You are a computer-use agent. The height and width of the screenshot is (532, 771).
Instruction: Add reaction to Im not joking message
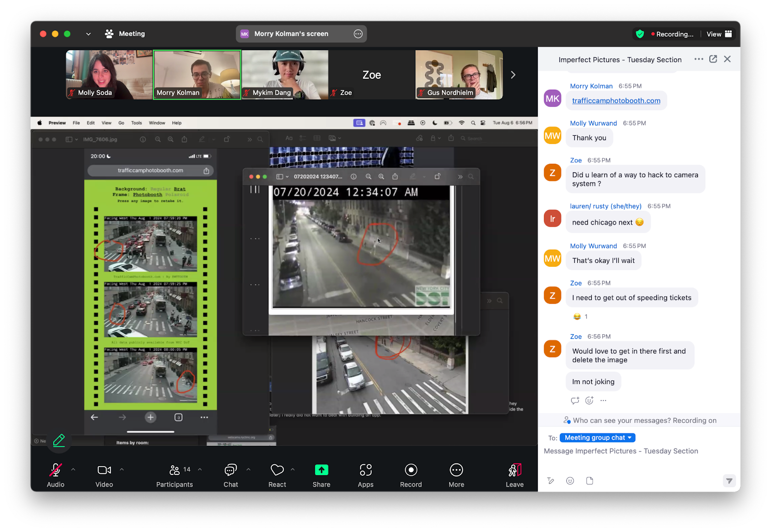click(x=589, y=401)
